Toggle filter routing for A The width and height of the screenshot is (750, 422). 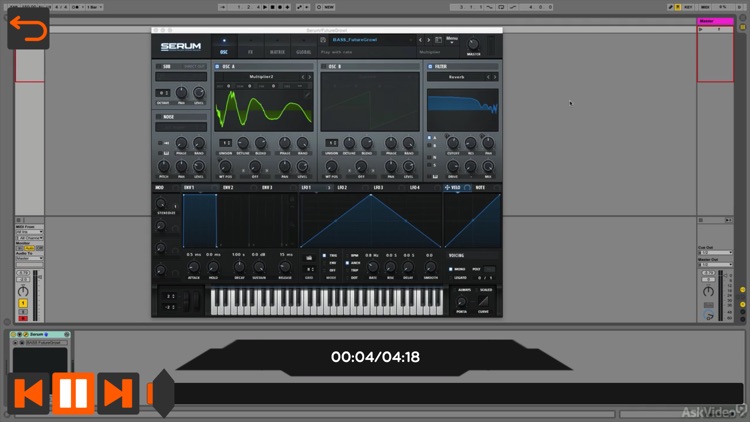tap(429, 138)
